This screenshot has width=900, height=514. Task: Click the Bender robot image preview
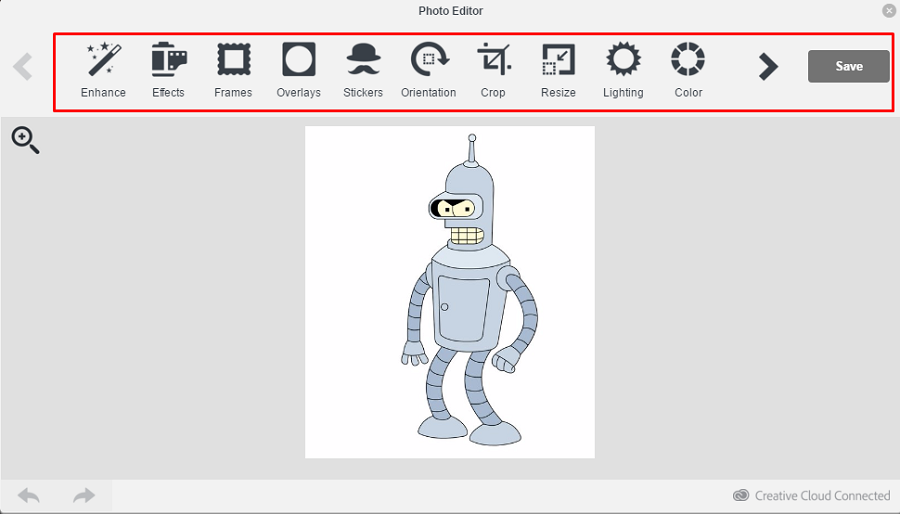[450, 292]
